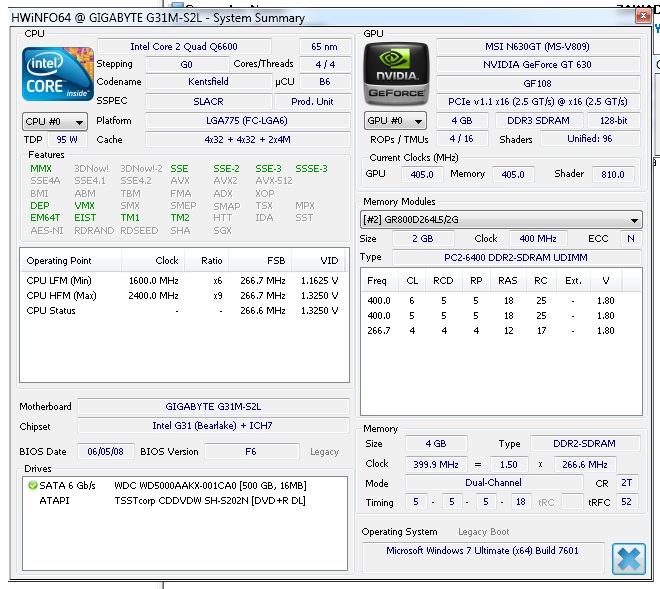Expand the memory module GR800D264L5/2G dropdown
660x589 pixels.
[501, 220]
